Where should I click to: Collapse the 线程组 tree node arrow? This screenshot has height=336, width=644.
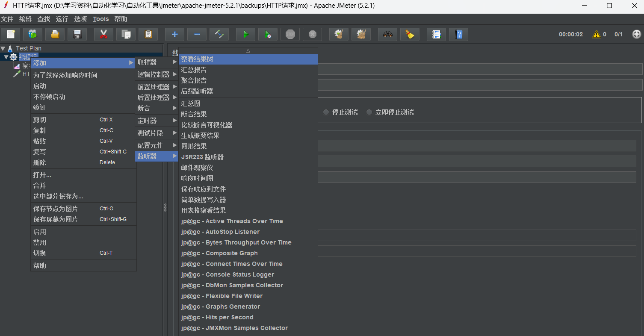click(6, 57)
